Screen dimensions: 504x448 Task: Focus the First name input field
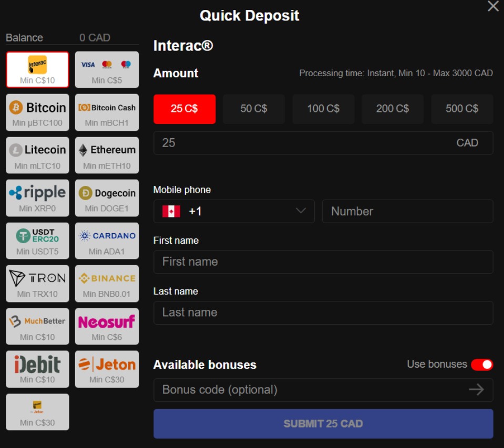tap(323, 262)
